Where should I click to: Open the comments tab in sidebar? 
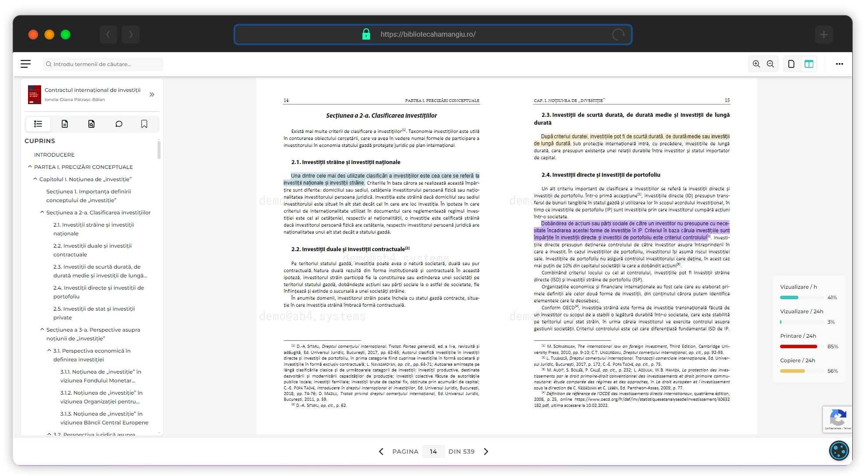(119, 124)
